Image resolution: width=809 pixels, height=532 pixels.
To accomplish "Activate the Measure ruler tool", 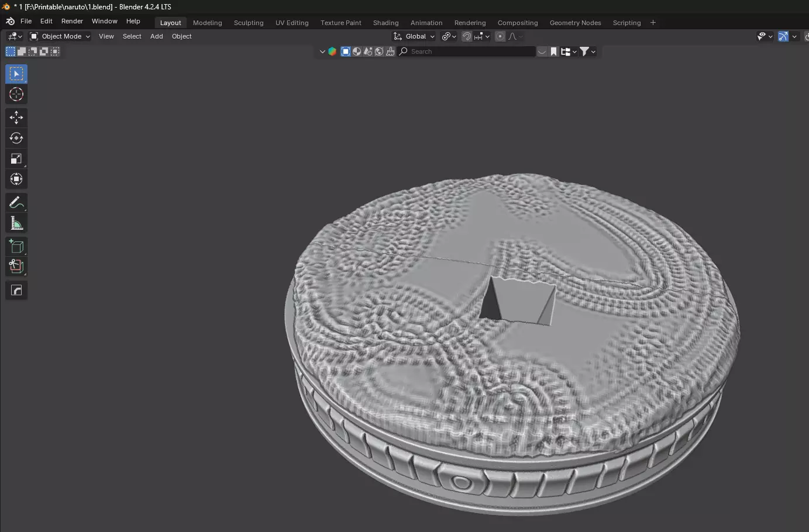I will pyautogui.click(x=16, y=223).
